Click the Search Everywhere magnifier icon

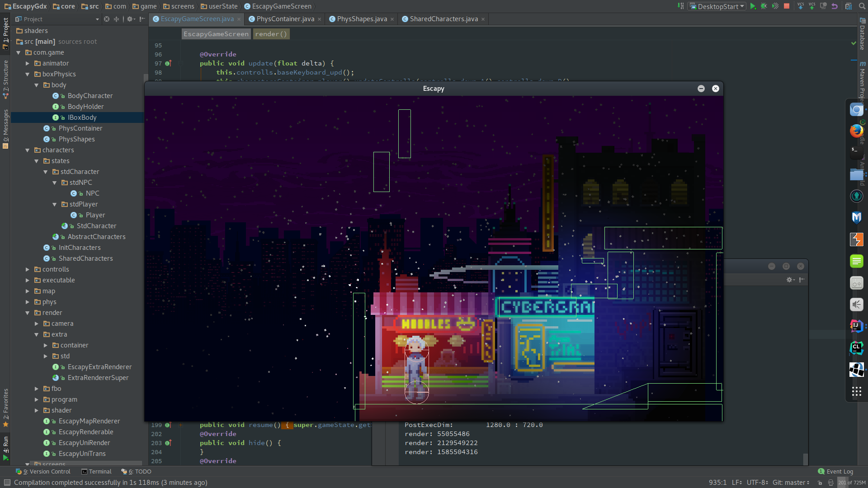862,6
